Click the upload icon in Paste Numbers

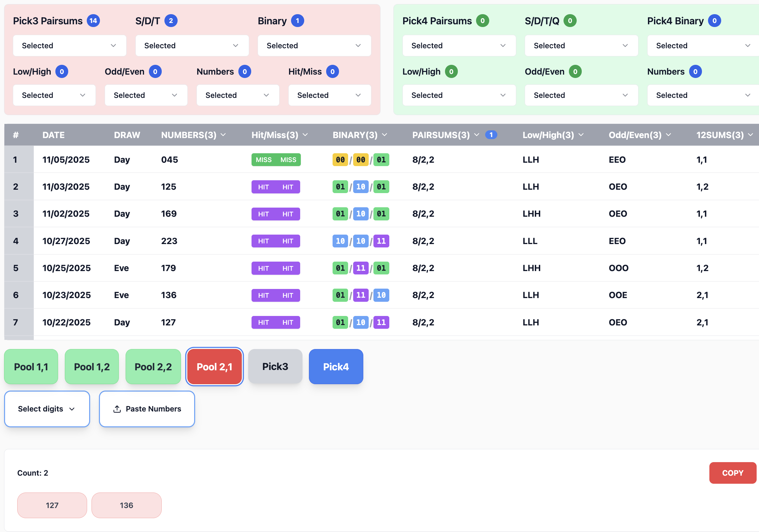pyautogui.click(x=117, y=409)
